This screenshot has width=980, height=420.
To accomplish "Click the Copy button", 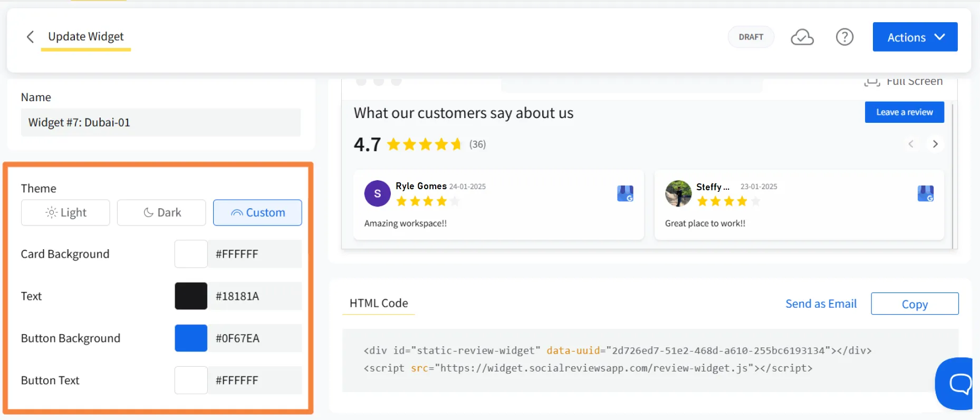I will (914, 304).
